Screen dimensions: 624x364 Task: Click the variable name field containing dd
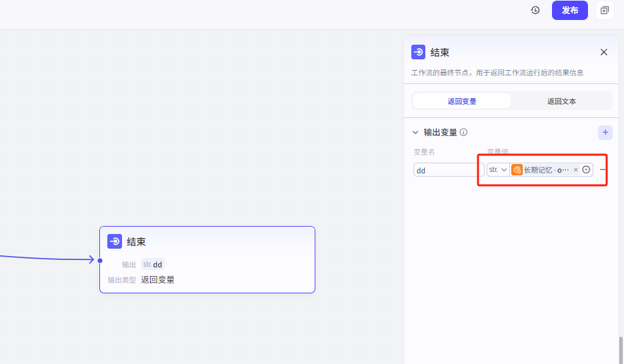click(x=444, y=170)
